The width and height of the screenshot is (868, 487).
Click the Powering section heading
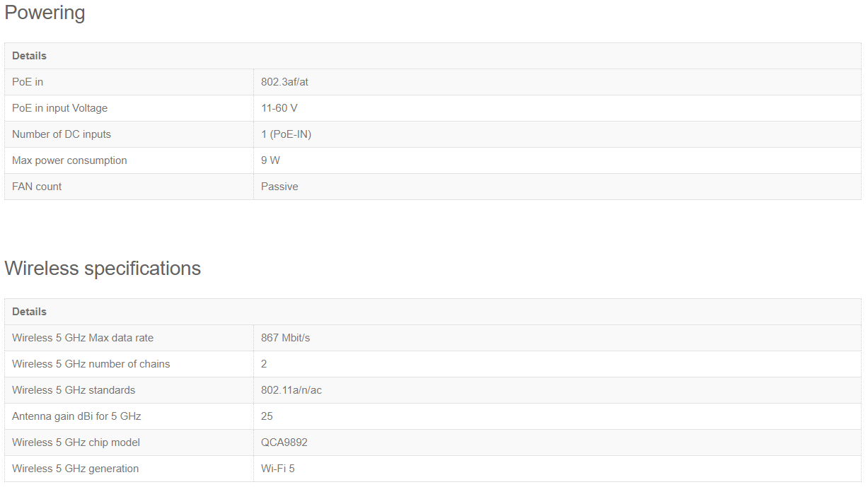click(x=45, y=13)
